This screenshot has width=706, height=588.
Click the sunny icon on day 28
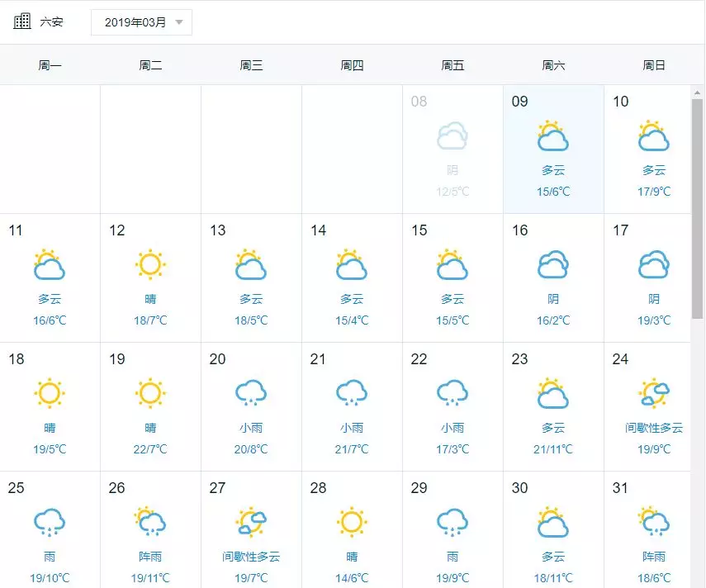coord(352,522)
